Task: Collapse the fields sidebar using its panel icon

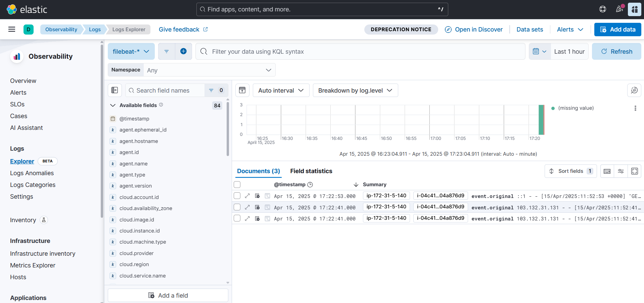Action: [114, 90]
